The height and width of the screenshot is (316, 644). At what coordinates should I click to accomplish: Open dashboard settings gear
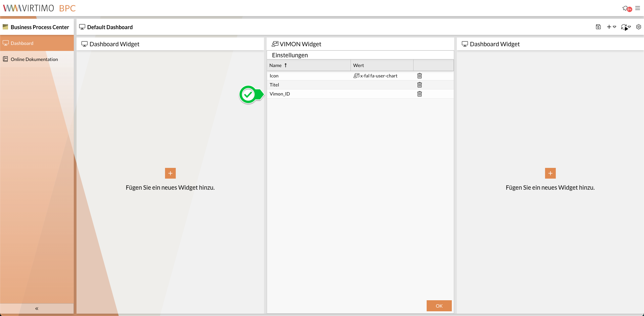point(639,27)
